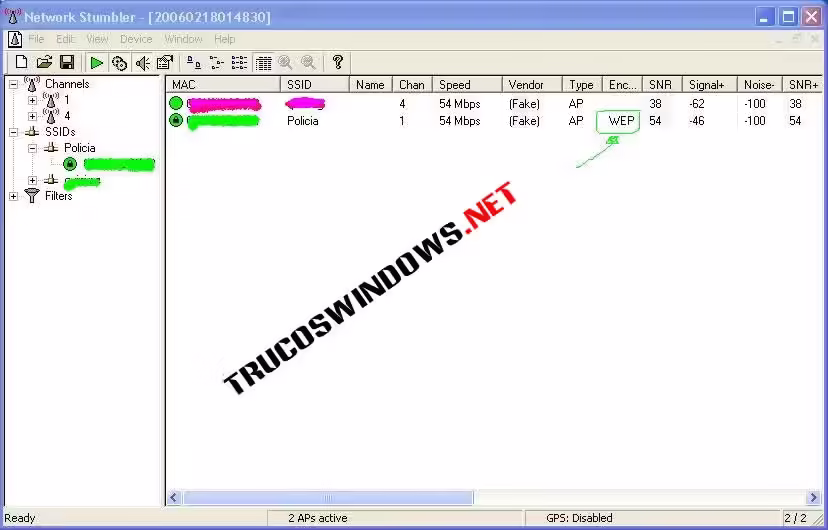Screen dimensions: 828x530
Task: Open the Options icon in toolbar
Action: point(165,63)
